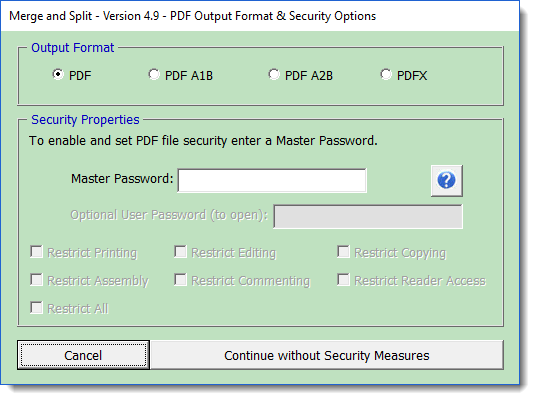The width and height of the screenshot is (535, 400).
Task: Tick the Restrict All checkbox
Action: tap(36, 308)
